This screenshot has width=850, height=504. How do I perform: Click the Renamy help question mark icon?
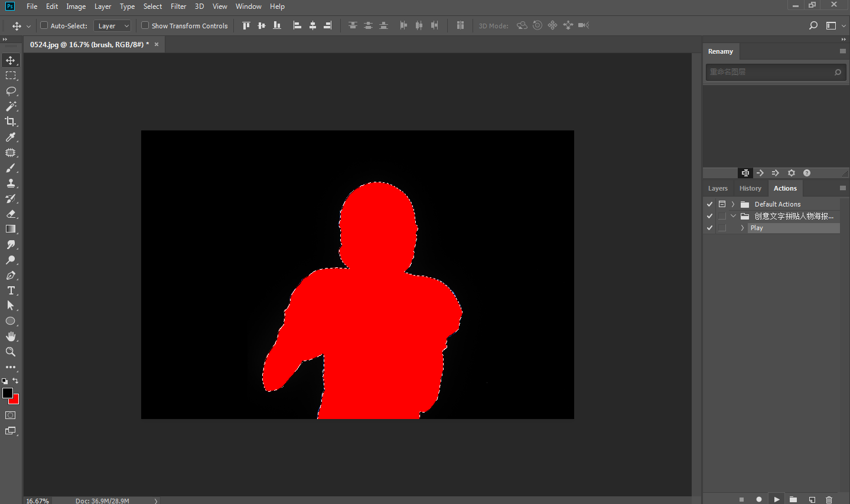(807, 173)
